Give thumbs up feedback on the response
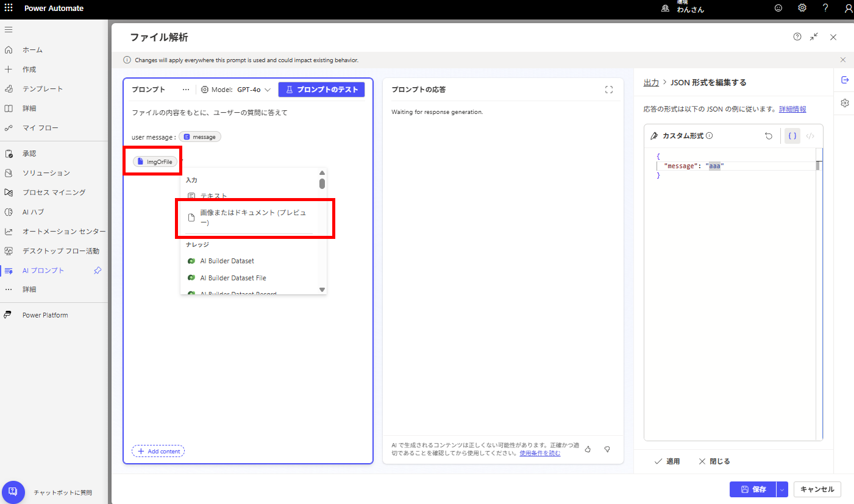The height and width of the screenshot is (504, 854). point(587,449)
